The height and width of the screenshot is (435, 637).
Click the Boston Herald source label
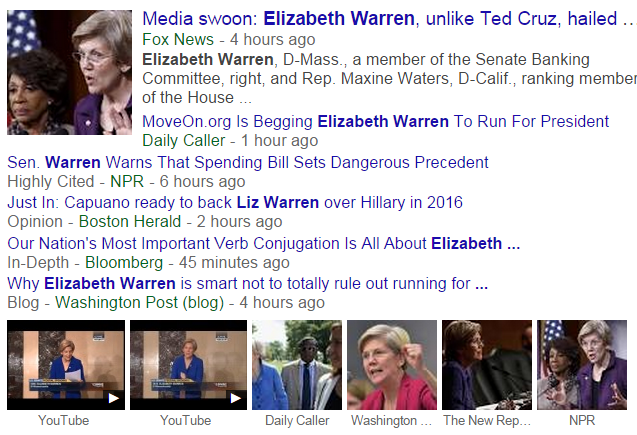[x=130, y=222]
